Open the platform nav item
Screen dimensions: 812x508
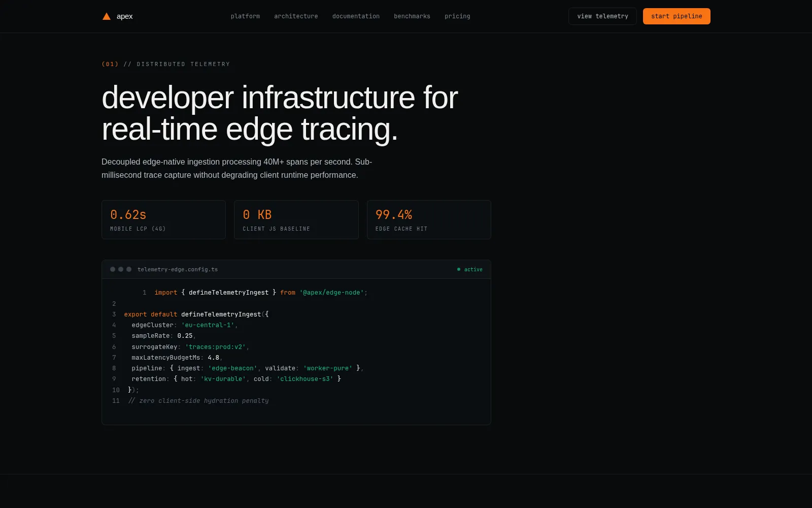point(245,16)
